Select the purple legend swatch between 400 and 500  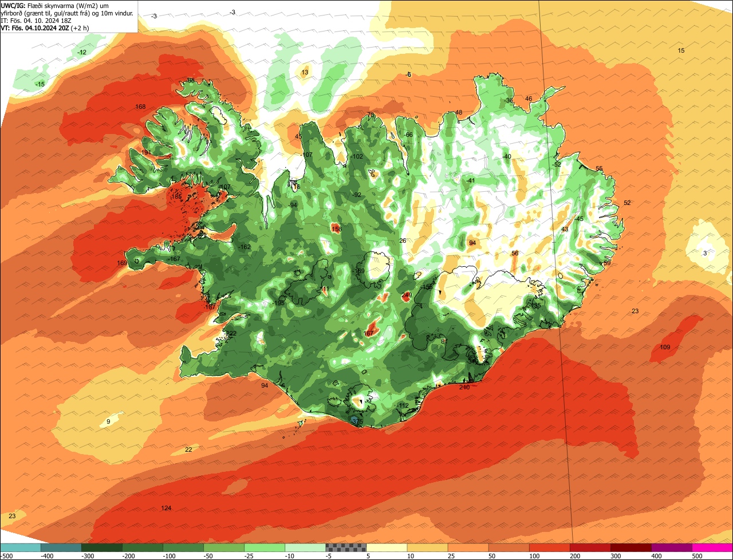tap(672, 547)
